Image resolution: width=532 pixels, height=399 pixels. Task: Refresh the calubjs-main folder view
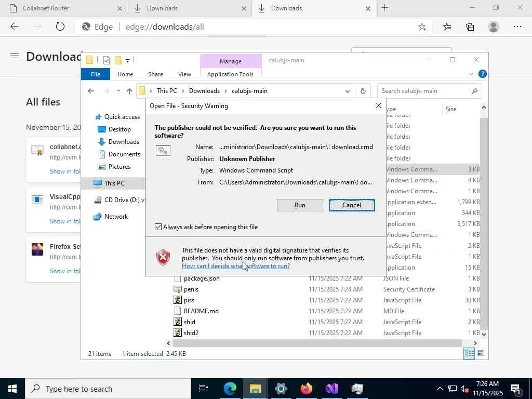point(363,91)
